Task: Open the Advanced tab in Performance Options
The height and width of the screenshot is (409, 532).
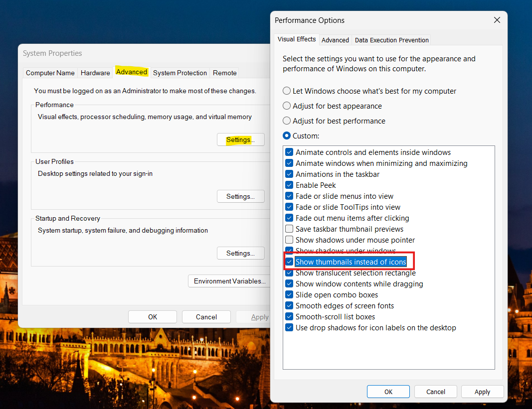Action: [335, 40]
